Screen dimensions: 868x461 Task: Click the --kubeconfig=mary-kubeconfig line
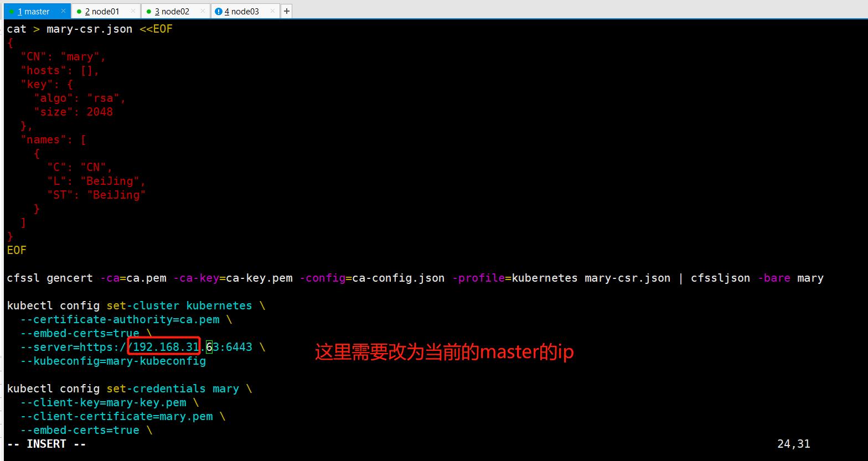pyautogui.click(x=113, y=361)
